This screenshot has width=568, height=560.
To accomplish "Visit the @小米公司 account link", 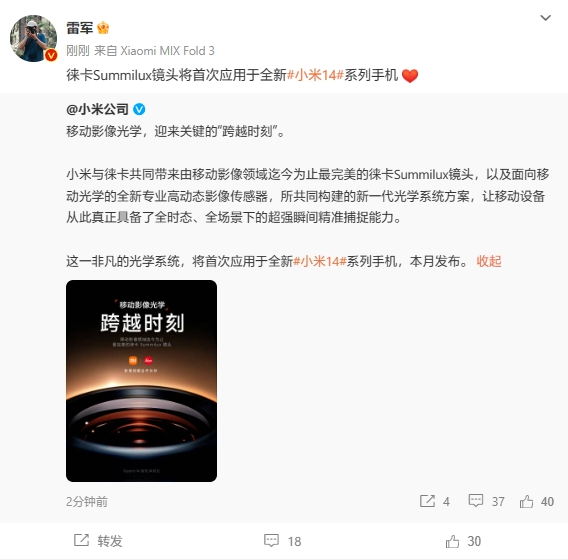I will pyautogui.click(x=97, y=109).
